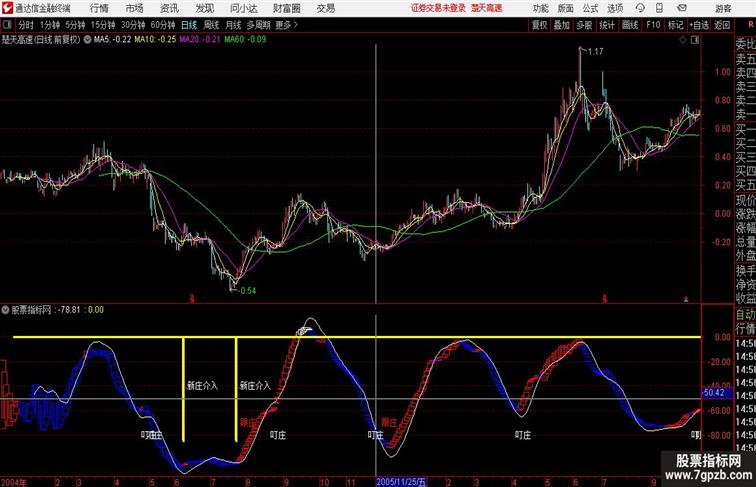Click the 标记 mark toolbar button
Viewport: 756px width, 487px height.
click(x=675, y=25)
